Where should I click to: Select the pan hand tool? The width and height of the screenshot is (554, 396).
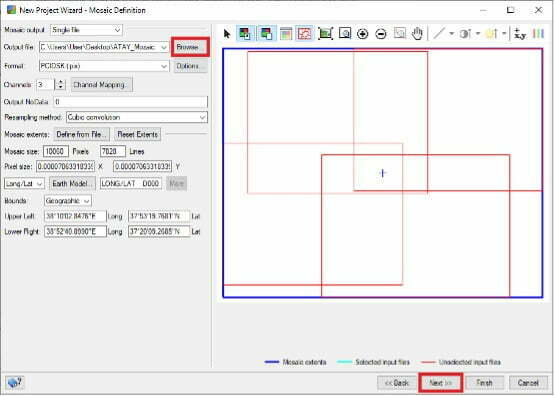[418, 34]
